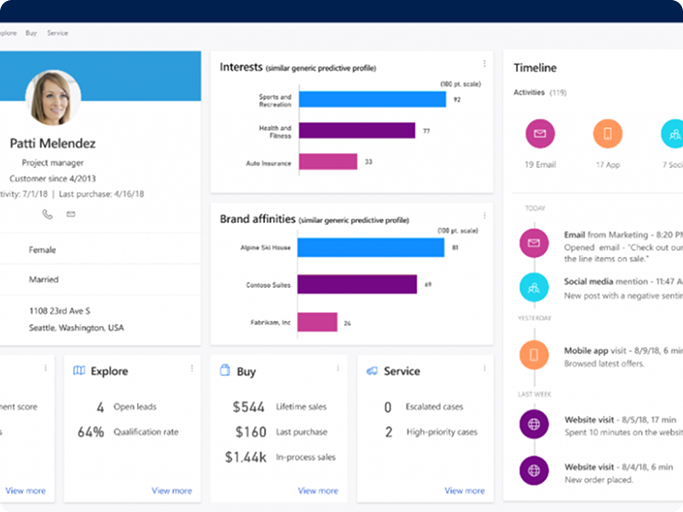The height and width of the screenshot is (512, 683).
Task: Open the Brand affinities card options menu
Action: click(x=485, y=215)
